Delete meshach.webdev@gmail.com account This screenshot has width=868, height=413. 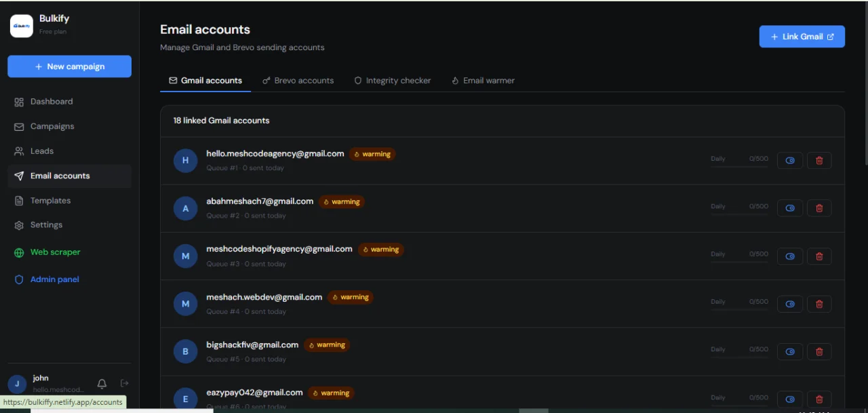click(x=819, y=304)
